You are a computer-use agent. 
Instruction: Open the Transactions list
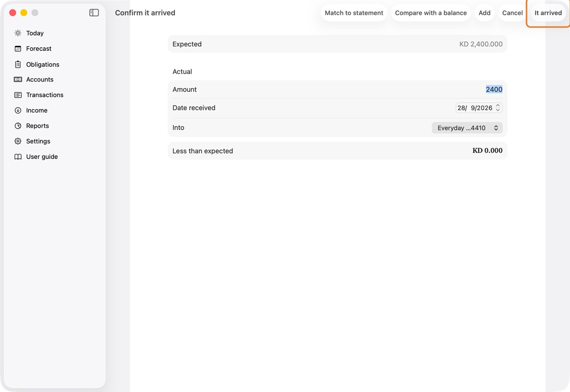45,95
